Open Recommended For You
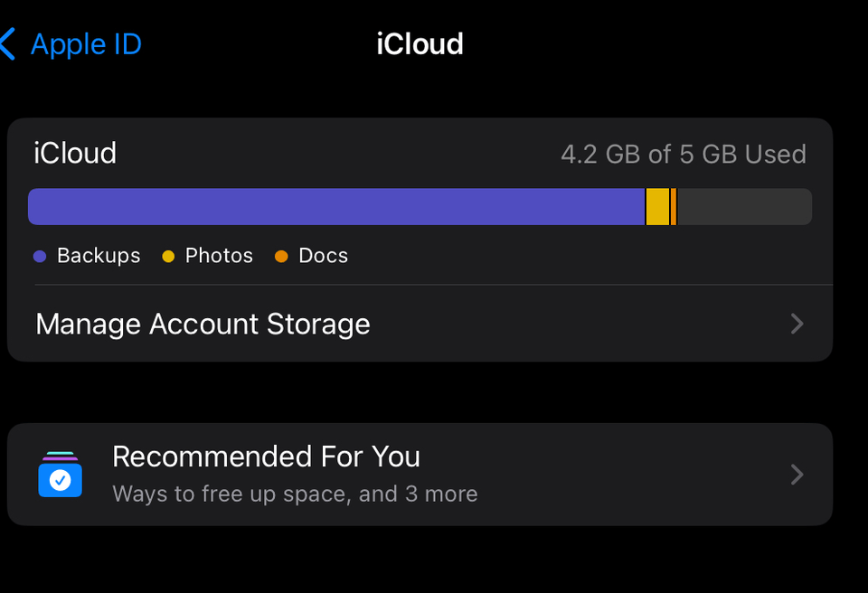The image size is (868, 593). coord(266,457)
